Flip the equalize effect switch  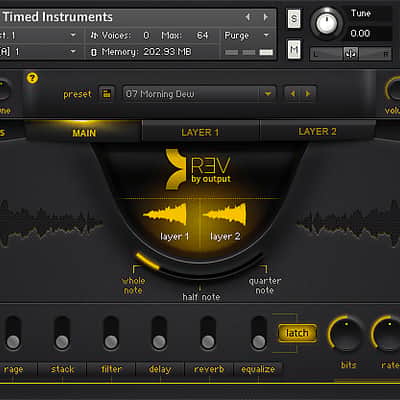point(259,334)
